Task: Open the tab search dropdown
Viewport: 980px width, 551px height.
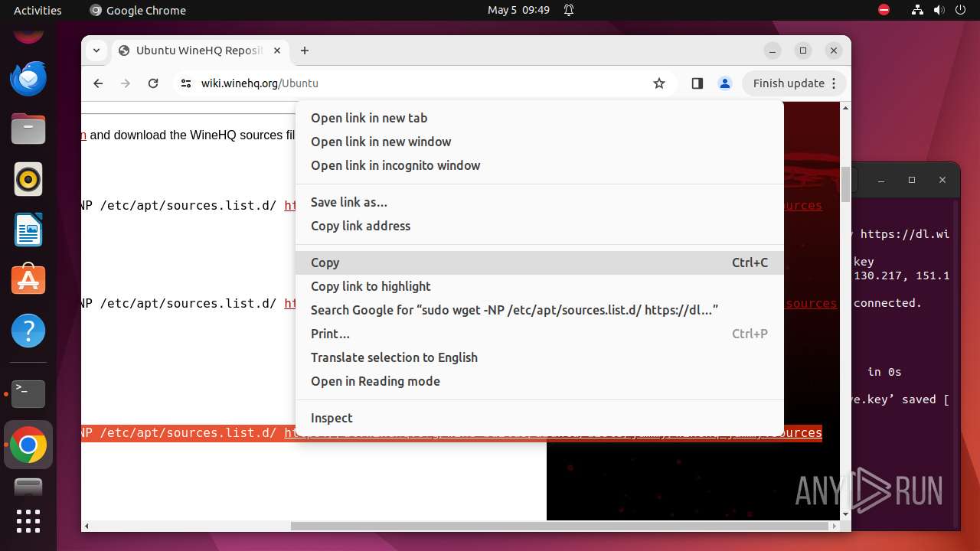Action: point(96,51)
